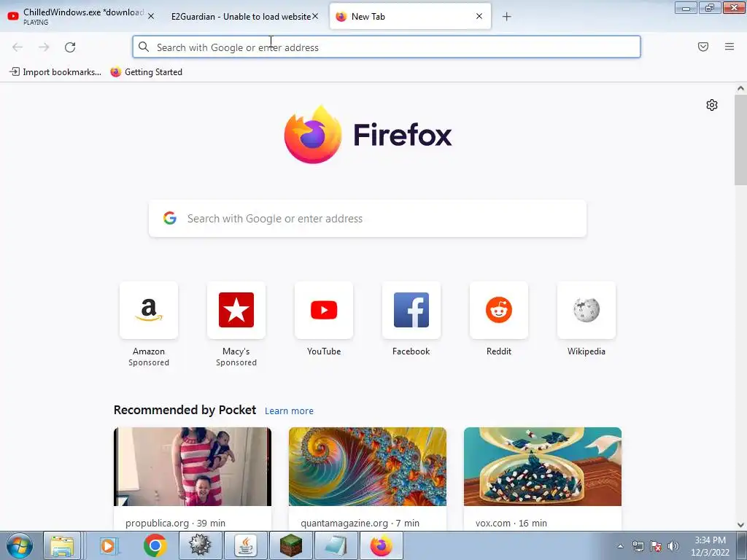Click the address bar input
The image size is (747, 560).
coord(387,47)
